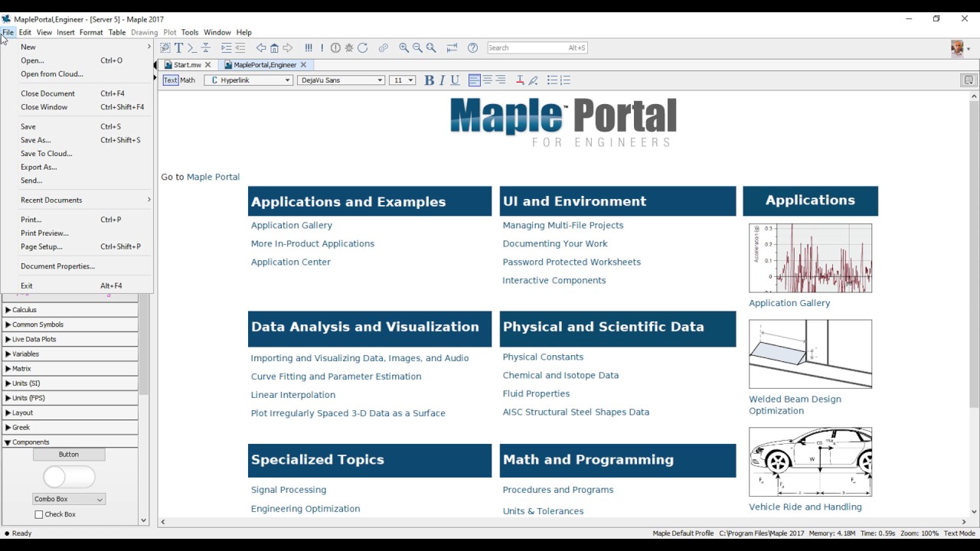Click the hyperlink chain icon in toolbar
The width and height of the screenshot is (980, 551).
[384, 47]
